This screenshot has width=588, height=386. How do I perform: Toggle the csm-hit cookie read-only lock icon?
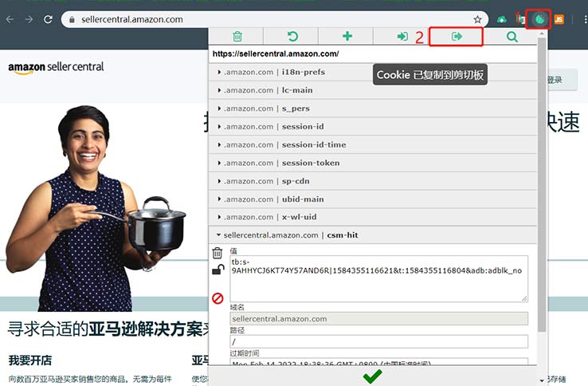point(218,270)
